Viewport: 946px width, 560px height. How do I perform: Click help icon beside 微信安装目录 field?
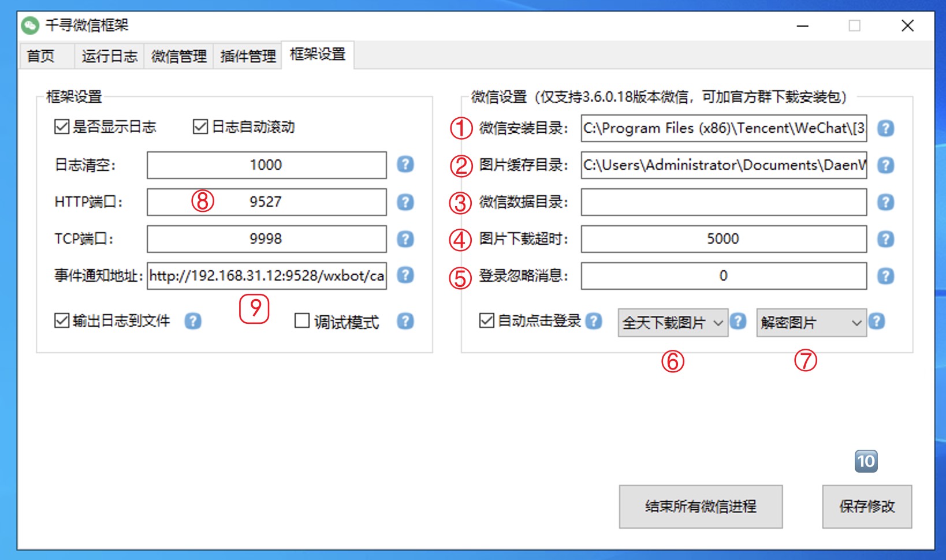(886, 128)
